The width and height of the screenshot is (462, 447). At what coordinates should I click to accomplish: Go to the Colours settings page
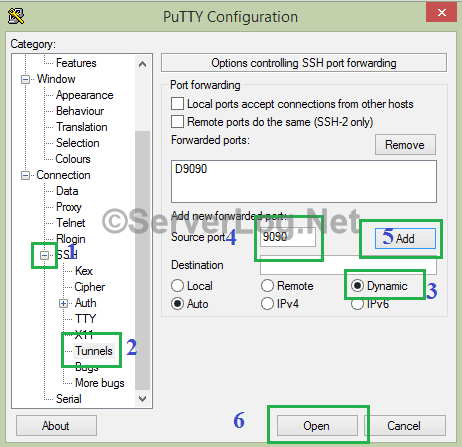(x=73, y=159)
